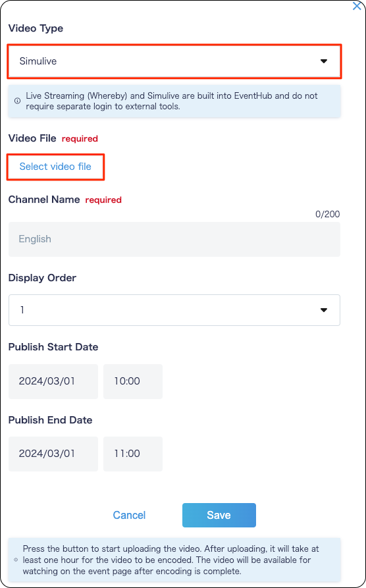
Task: Click the Video File label
Action: tap(32, 138)
